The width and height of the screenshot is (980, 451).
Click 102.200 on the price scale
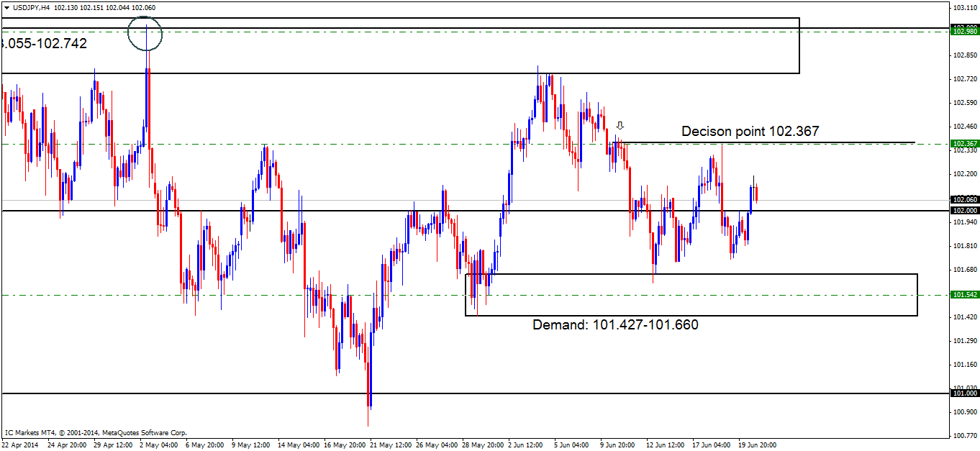click(965, 173)
